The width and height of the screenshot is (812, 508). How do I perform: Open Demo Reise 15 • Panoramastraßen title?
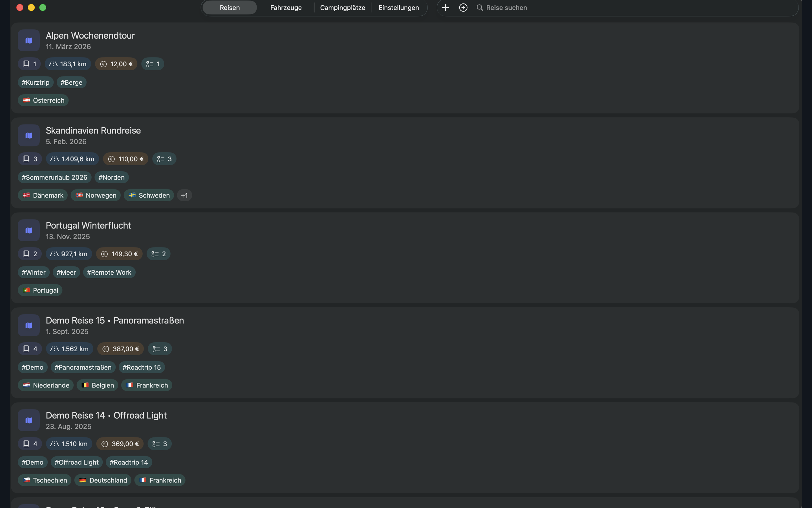(115, 321)
